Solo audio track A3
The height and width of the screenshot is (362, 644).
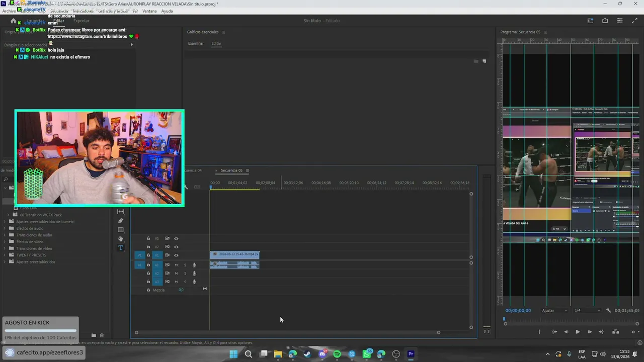click(x=185, y=282)
